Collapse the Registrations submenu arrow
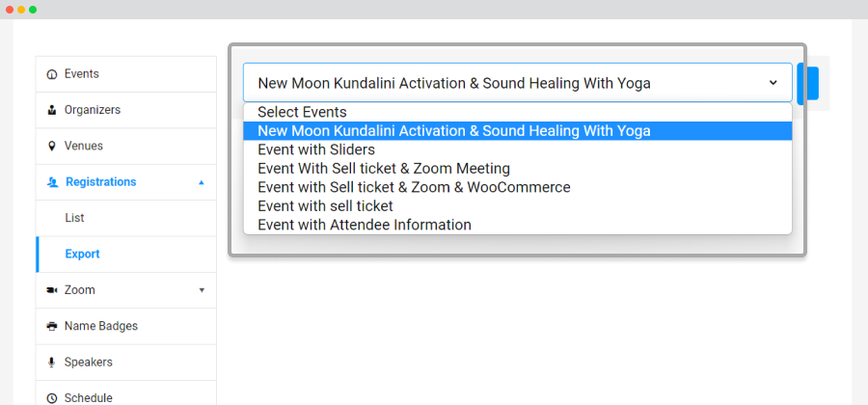This screenshot has width=868, height=405. [x=202, y=182]
